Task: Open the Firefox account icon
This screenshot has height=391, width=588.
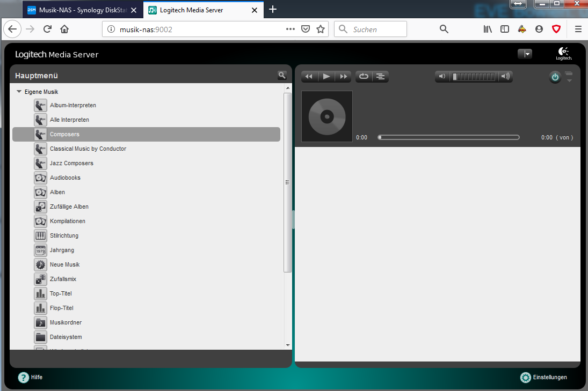Action: click(x=539, y=29)
